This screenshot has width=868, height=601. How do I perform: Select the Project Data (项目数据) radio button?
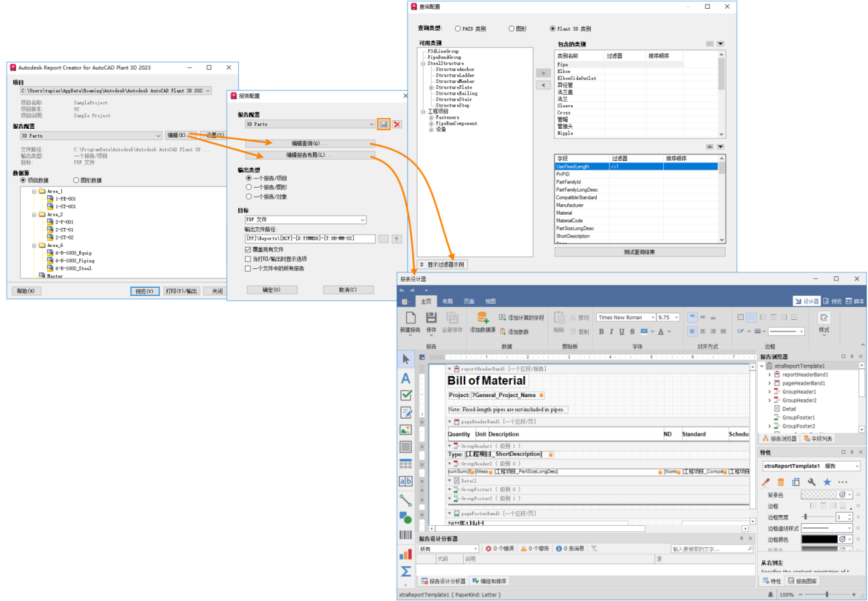pyautogui.click(x=23, y=180)
